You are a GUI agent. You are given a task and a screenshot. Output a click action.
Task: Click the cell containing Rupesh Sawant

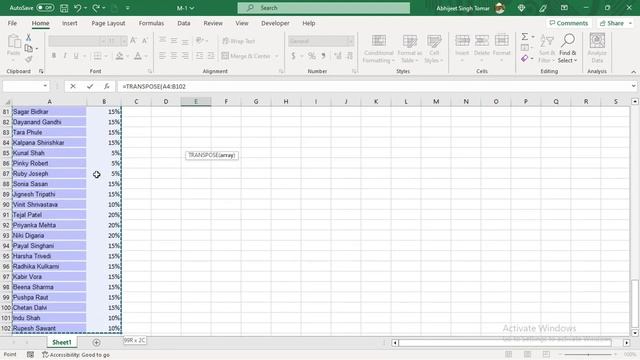(49, 328)
